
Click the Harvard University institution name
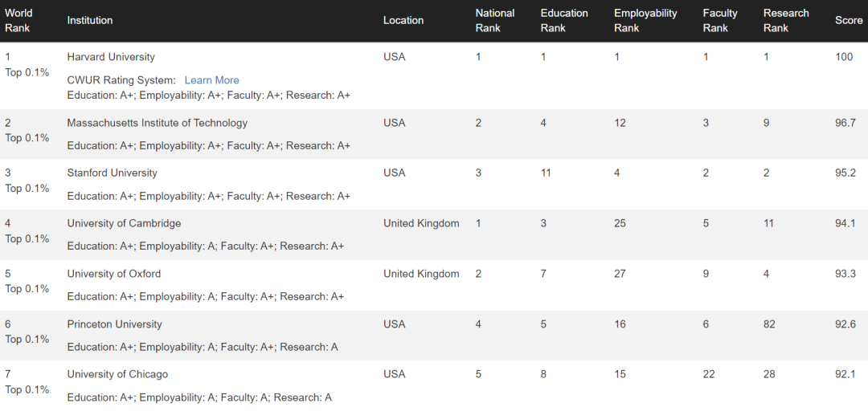coord(111,57)
